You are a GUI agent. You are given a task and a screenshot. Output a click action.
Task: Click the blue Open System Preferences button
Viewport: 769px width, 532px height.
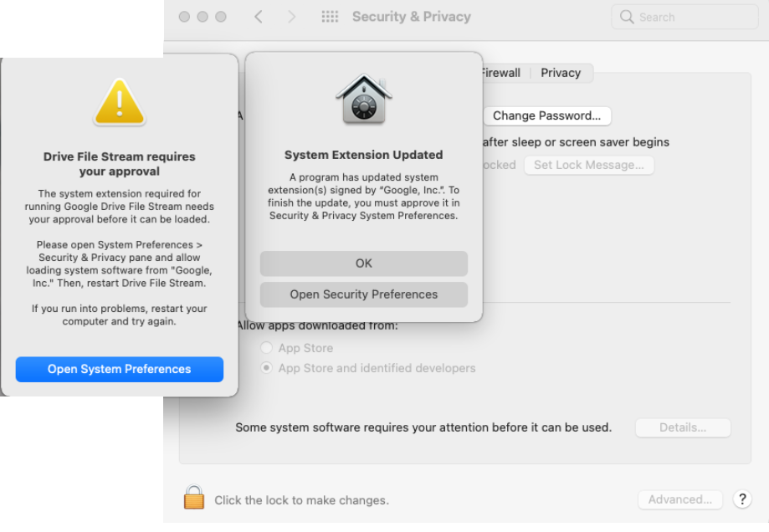tap(119, 369)
